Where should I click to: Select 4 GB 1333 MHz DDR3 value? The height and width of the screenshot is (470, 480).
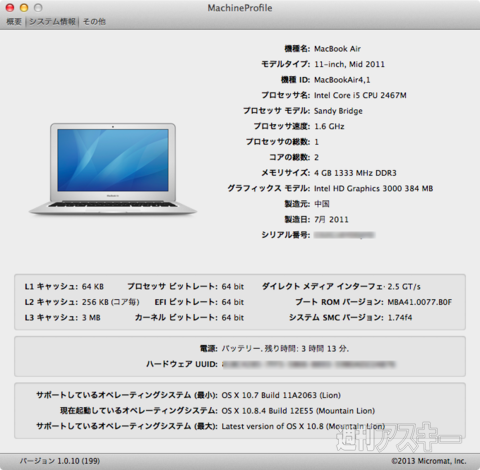(x=355, y=173)
